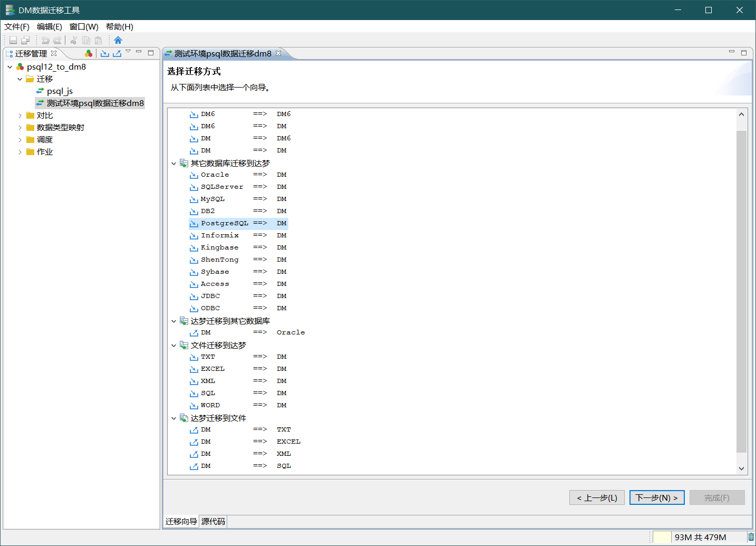Choose WORD ==> DM wizard
756x546 pixels.
238,405
